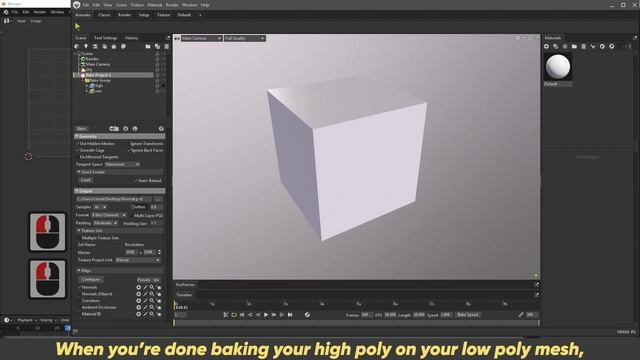Click the new folder icon in Scene toolbar
This screenshot has height=360, width=640.
click(x=148, y=47)
